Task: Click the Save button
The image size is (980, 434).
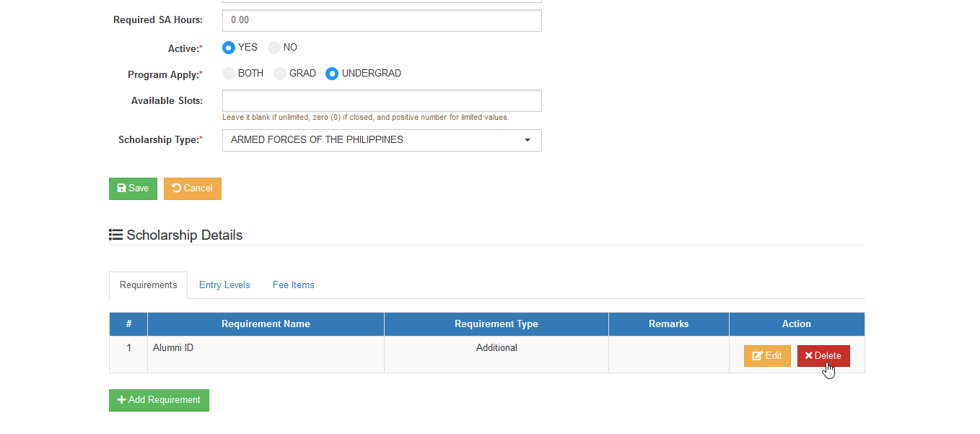Action: pos(133,188)
